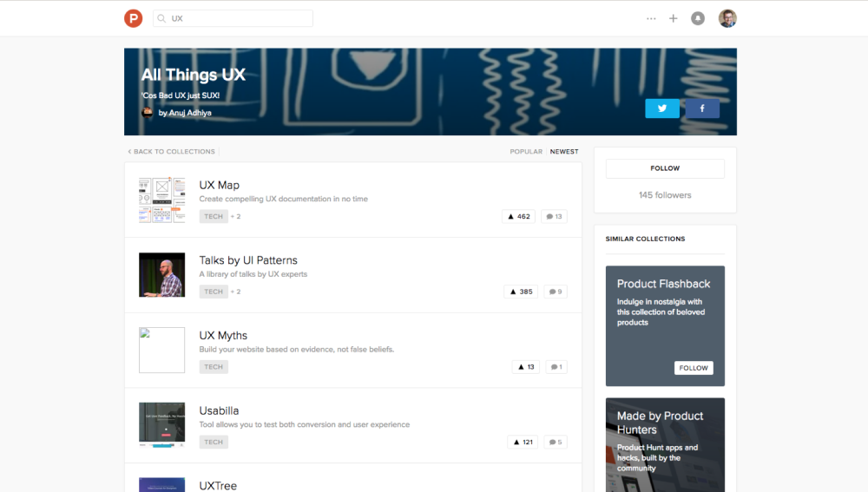Viewport: 868px width, 492px height.
Task: Share collection via Facebook button
Action: pyautogui.click(x=702, y=108)
